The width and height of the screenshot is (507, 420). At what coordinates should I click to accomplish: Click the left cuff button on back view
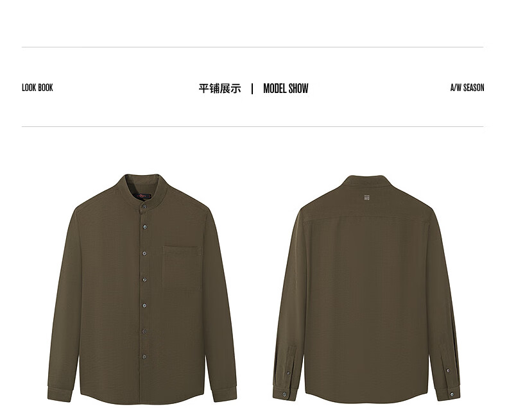(x=284, y=394)
